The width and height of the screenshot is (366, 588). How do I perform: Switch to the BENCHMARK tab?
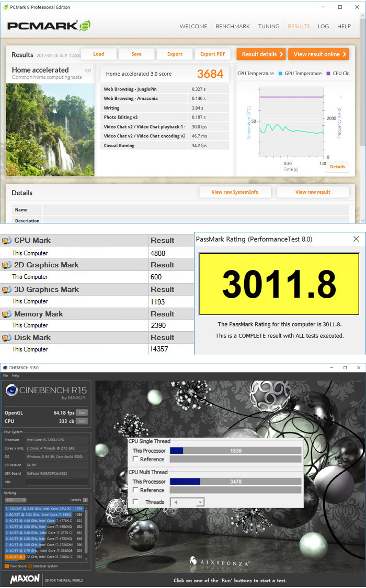click(x=233, y=26)
